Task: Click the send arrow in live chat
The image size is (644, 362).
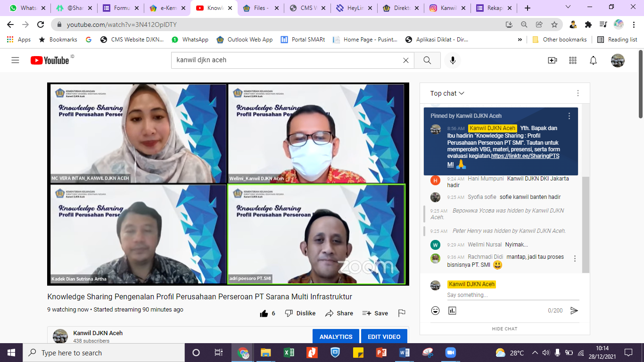Action: click(x=574, y=311)
